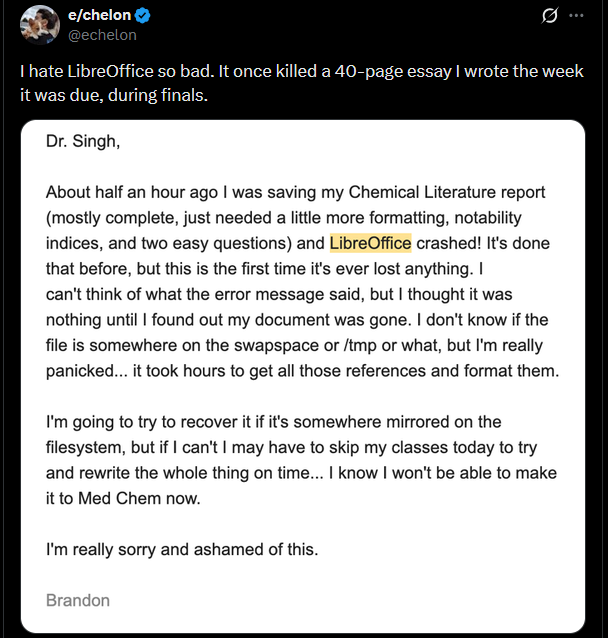Click the words "Chemical Literature" in letter

(x=422, y=192)
